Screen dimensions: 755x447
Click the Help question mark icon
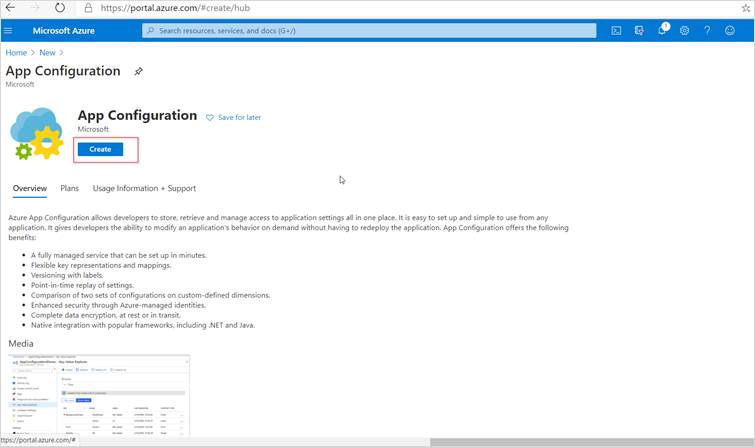[x=707, y=31]
